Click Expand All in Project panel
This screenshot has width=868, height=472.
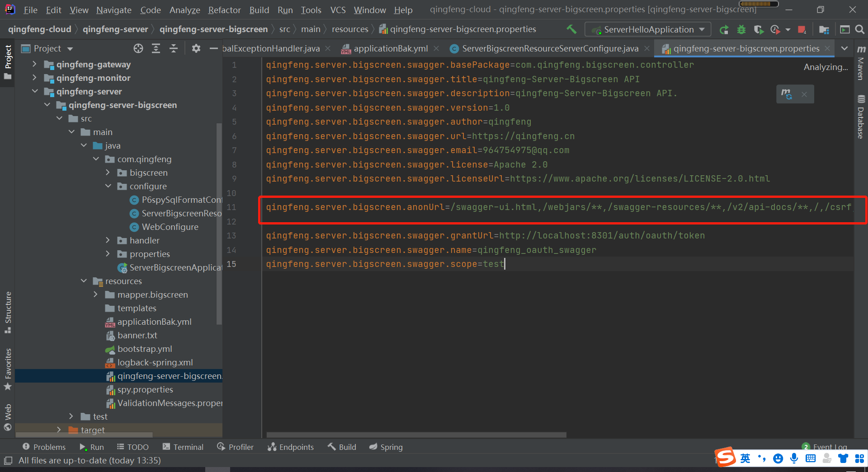click(x=156, y=48)
